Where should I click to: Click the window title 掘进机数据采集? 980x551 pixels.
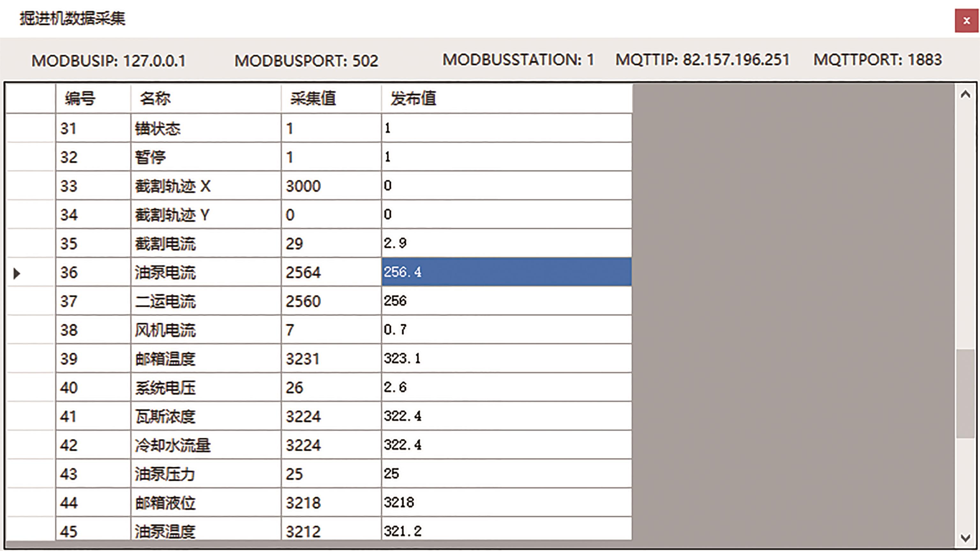(73, 18)
